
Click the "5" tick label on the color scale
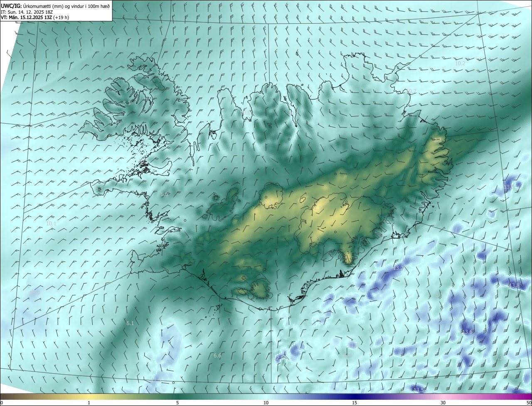click(177, 403)
